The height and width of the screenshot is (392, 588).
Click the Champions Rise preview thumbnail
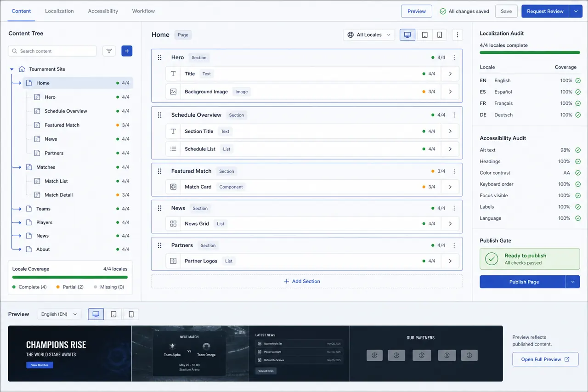[70, 353]
